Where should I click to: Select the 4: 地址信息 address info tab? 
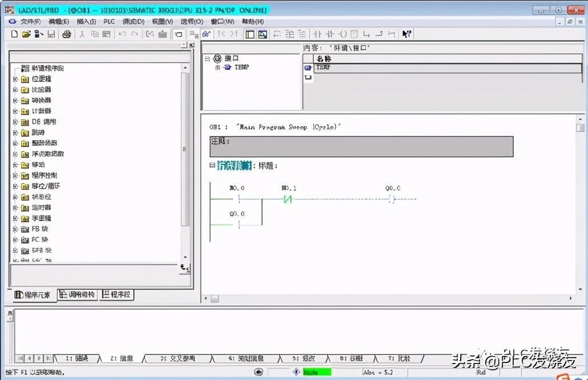[246, 359]
